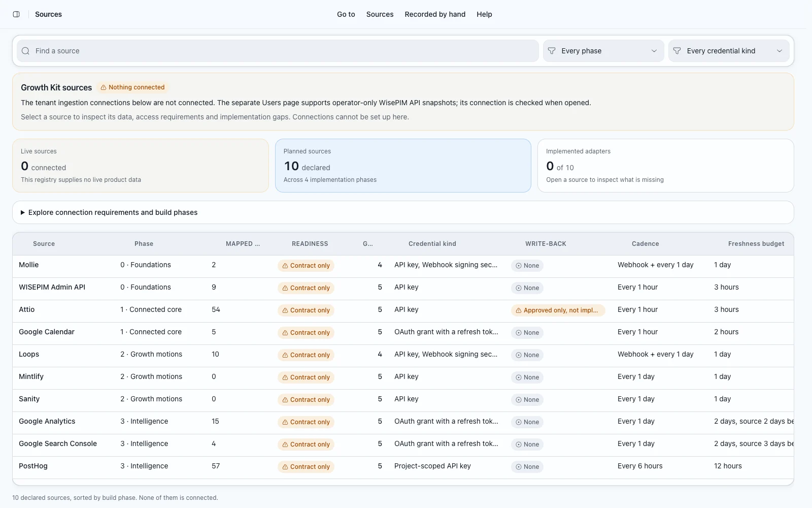Viewport: 812px width, 508px height.
Task: Click PostHog's Project-scoped API key cell
Action: point(432,466)
